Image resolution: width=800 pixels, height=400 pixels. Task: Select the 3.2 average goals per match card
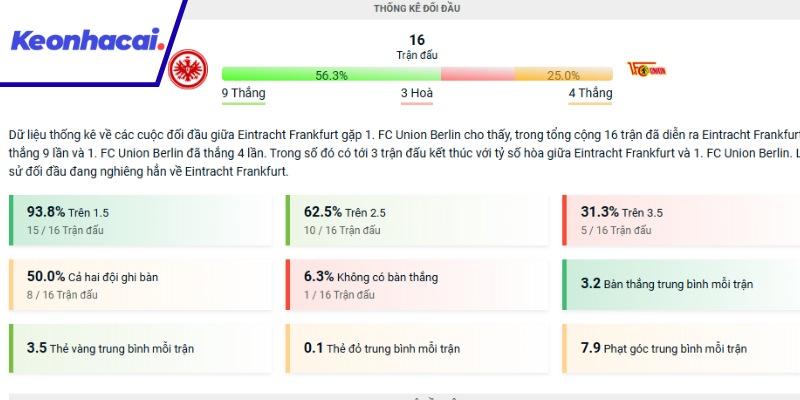[x=680, y=284]
